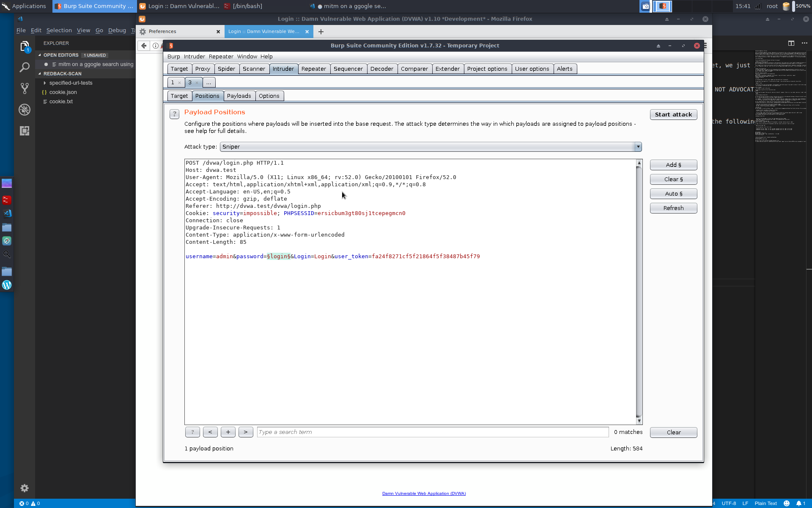
Task: Click the split editor icon
Action: [791, 43]
